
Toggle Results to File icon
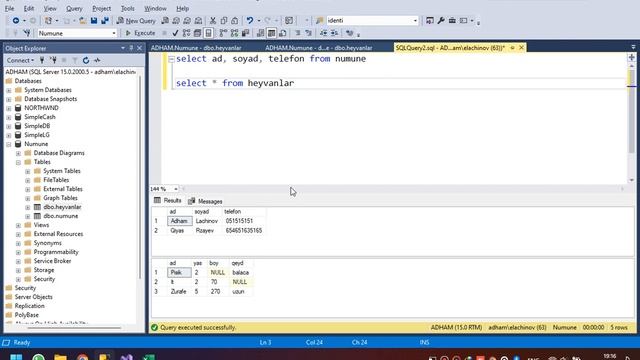pyautogui.click(x=282, y=33)
